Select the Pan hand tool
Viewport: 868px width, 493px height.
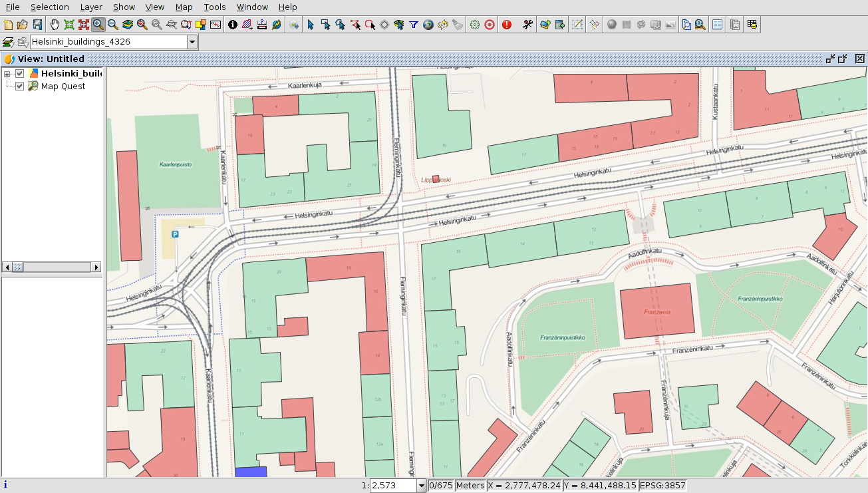tap(55, 25)
